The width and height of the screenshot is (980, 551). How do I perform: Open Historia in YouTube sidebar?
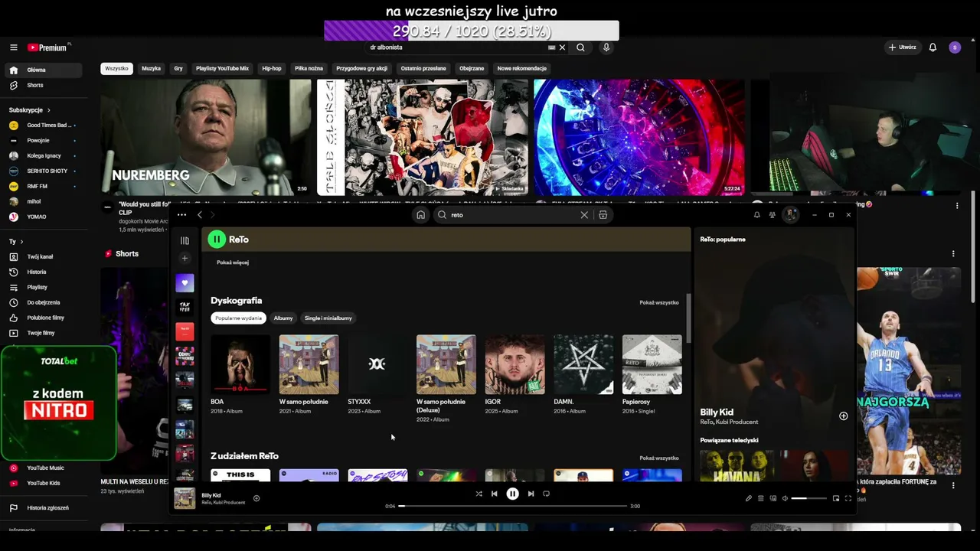click(43, 272)
